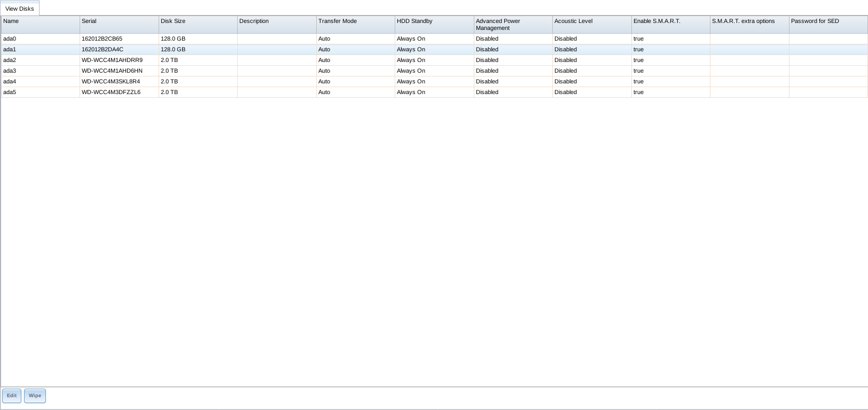Click the Transfer Mode column header
The height and width of the screenshot is (410, 868).
pyautogui.click(x=355, y=25)
